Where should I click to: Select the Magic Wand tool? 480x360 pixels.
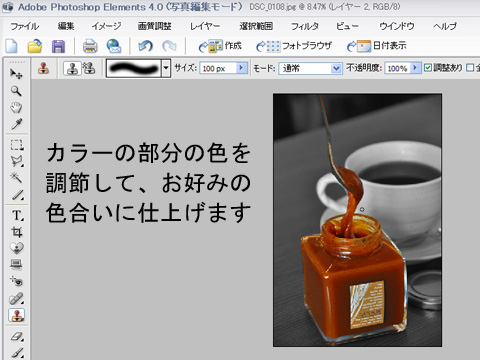pyautogui.click(x=16, y=178)
